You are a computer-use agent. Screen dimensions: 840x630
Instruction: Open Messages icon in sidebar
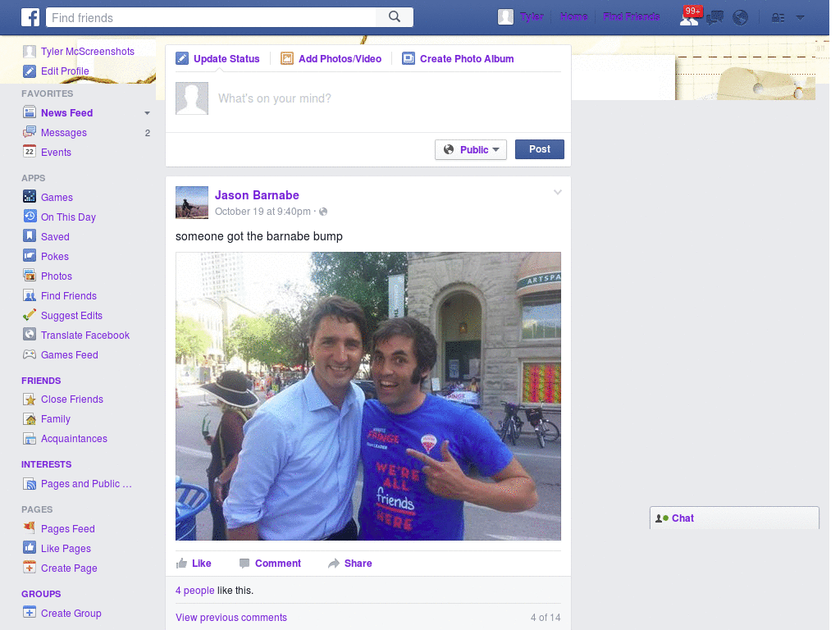coord(30,132)
